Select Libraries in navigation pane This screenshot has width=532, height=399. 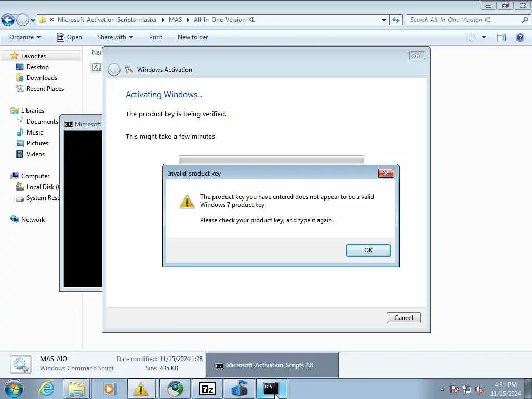[x=33, y=111]
